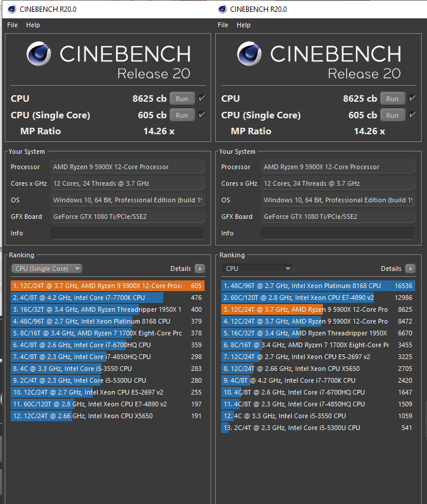
Task: Select Core i5-3550 row scoring 283
Action: [108, 369]
